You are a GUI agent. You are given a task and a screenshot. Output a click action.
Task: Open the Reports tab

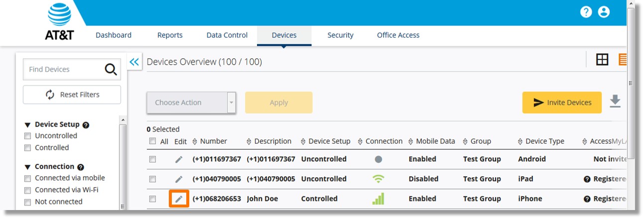(x=170, y=35)
